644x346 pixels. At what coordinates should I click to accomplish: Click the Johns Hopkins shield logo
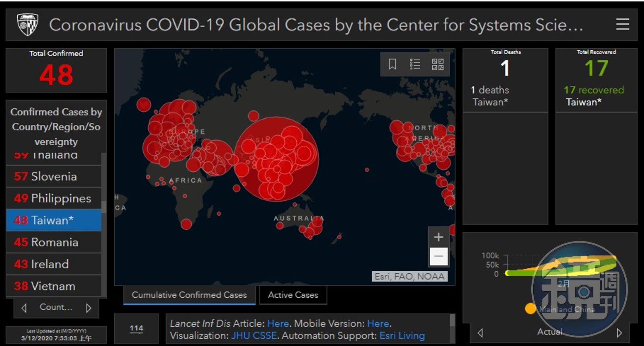[27, 25]
